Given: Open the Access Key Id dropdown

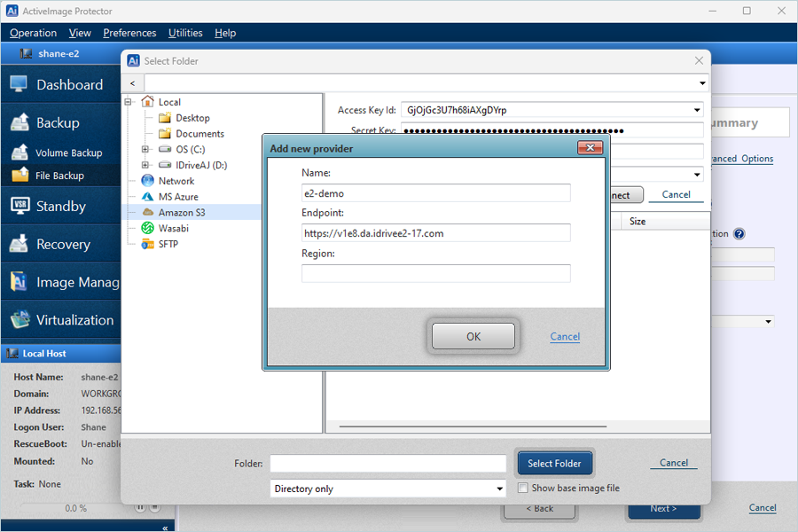Looking at the screenshot, I should point(697,110).
